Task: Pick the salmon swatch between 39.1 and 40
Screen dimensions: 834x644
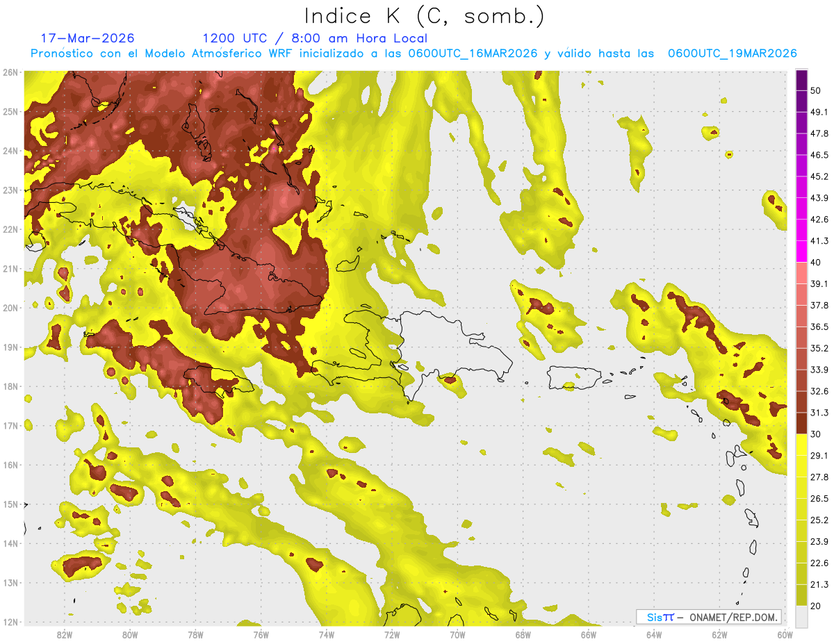Action: click(x=801, y=273)
